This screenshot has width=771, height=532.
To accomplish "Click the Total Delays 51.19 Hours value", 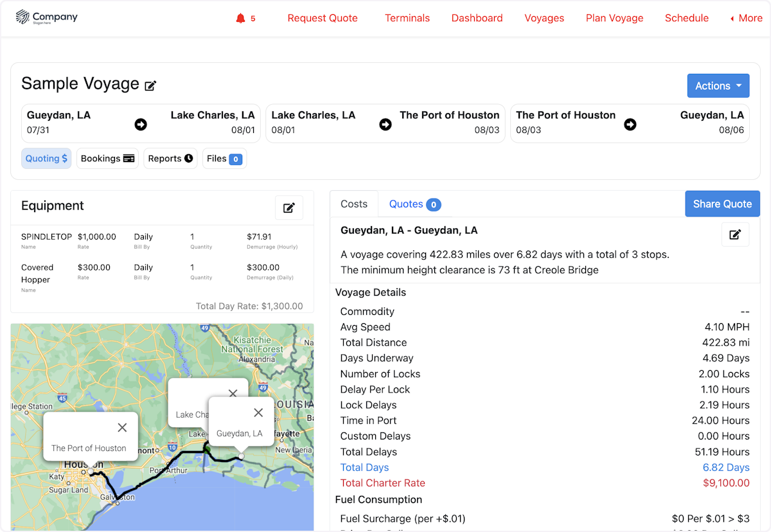I will pos(723,452).
